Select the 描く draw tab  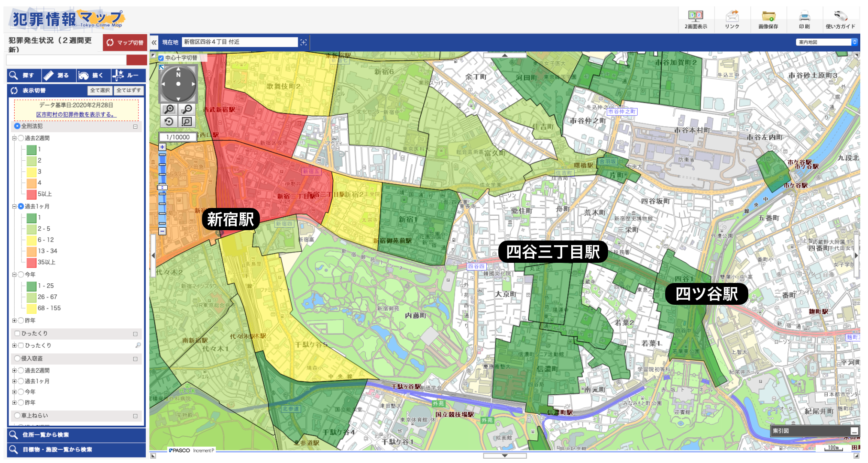pyautogui.click(x=93, y=75)
